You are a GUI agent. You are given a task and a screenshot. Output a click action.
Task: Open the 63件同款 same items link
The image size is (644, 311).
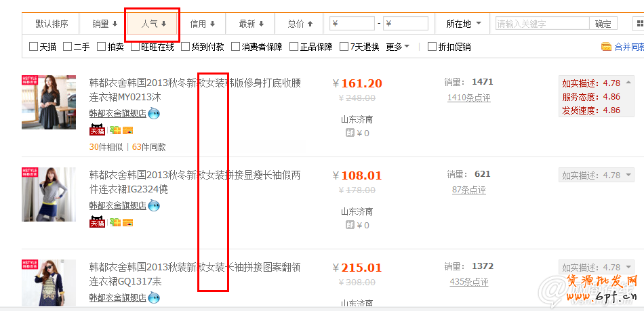pos(149,147)
